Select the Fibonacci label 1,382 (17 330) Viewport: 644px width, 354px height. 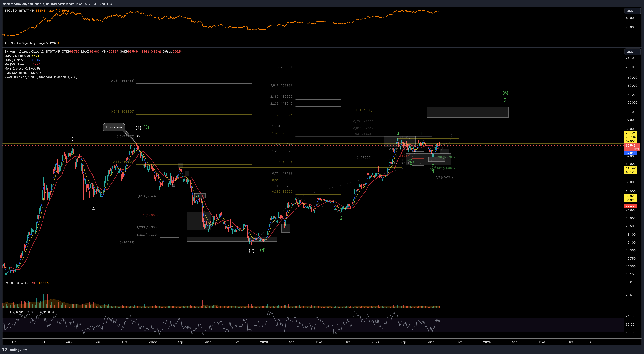(147, 235)
